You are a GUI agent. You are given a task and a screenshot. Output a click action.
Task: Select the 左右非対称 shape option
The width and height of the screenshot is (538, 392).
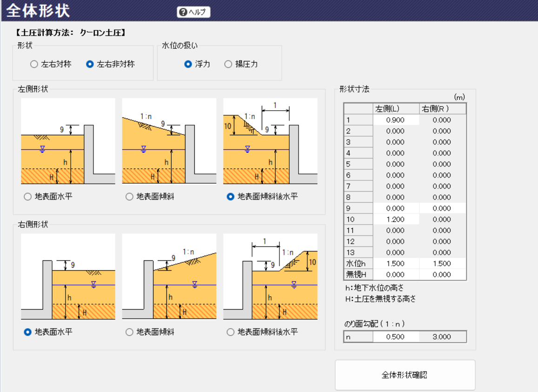[90, 65]
